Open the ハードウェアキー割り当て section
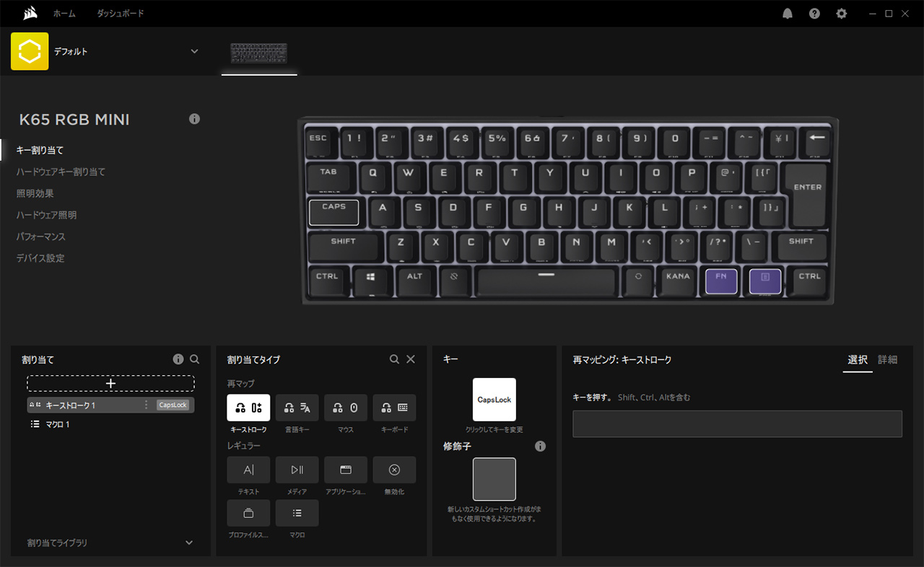 61,172
